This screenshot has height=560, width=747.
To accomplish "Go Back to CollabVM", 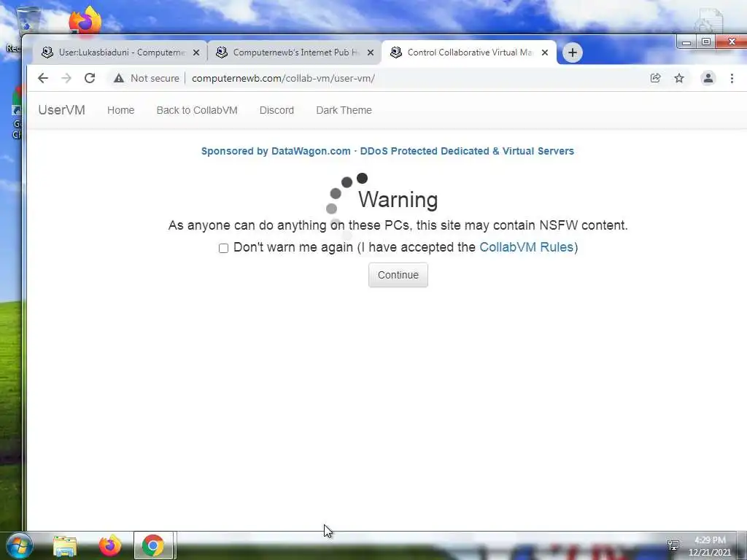I will (x=197, y=110).
